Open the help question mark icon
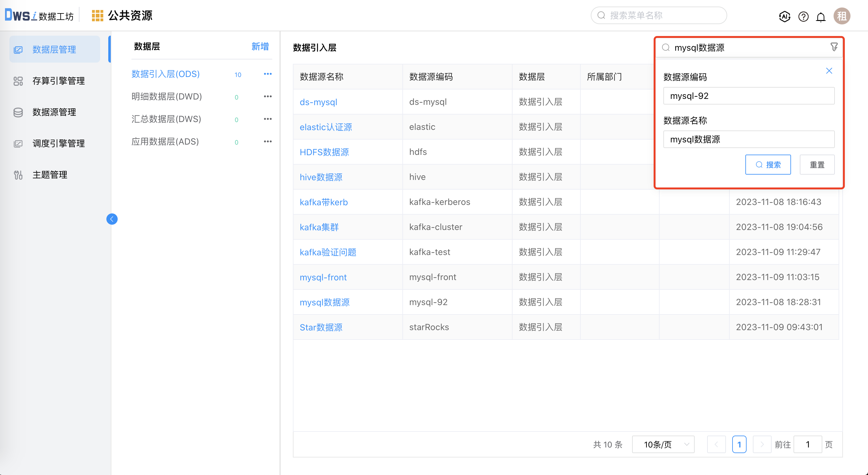This screenshot has height=475, width=868. coord(803,17)
